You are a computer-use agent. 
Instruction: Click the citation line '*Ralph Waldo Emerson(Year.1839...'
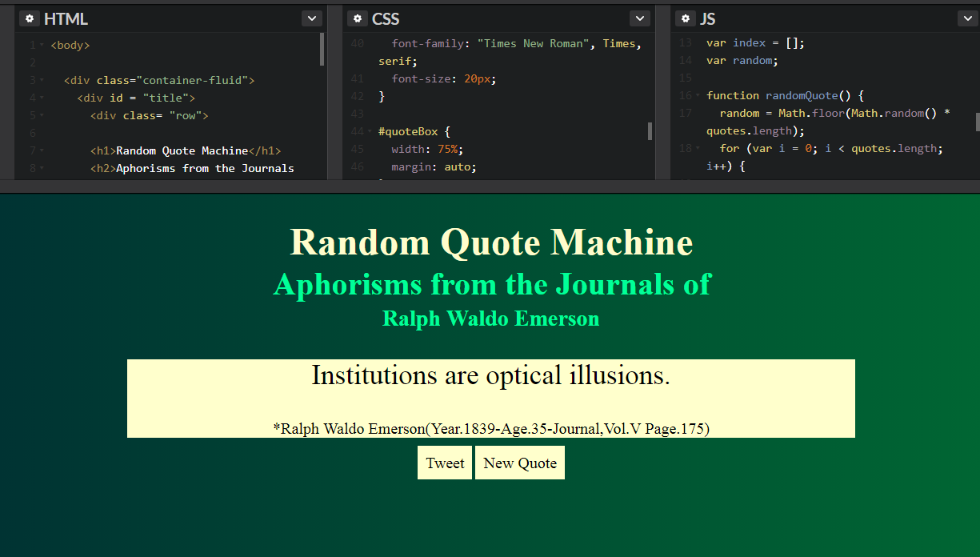click(x=490, y=429)
